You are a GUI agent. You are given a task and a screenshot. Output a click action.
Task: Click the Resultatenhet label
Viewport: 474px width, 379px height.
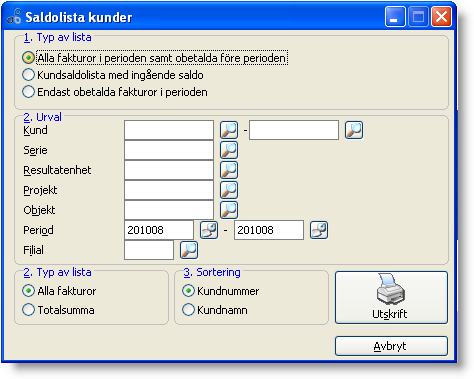[57, 170]
